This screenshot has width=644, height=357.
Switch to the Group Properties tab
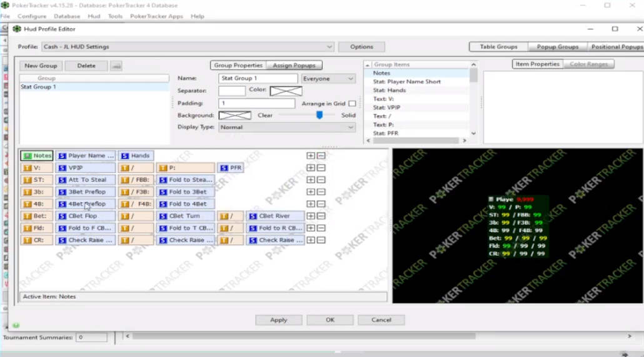click(x=238, y=65)
